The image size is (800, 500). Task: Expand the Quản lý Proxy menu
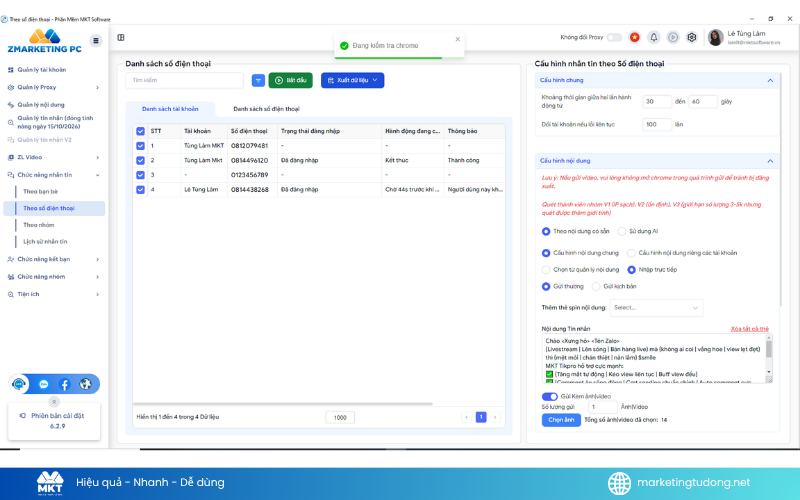[53, 87]
